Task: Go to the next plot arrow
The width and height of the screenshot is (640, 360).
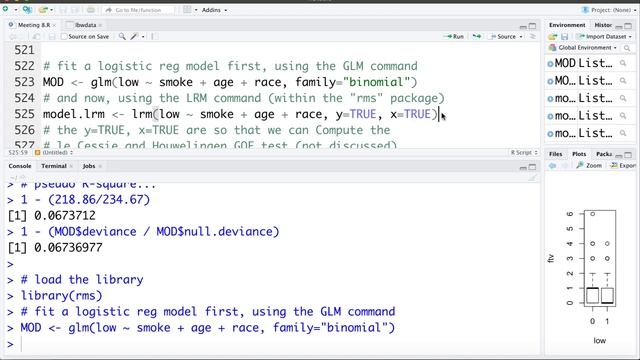Action: [565, 165]
